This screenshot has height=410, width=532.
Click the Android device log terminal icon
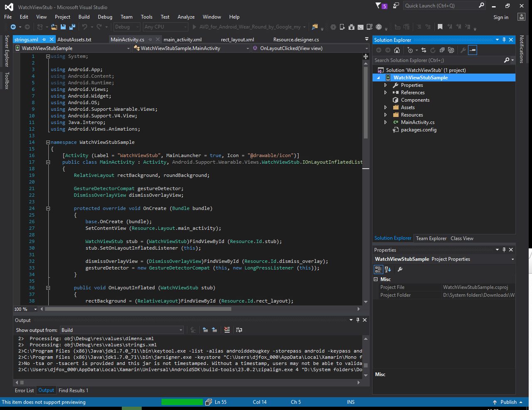pos(360,27)
